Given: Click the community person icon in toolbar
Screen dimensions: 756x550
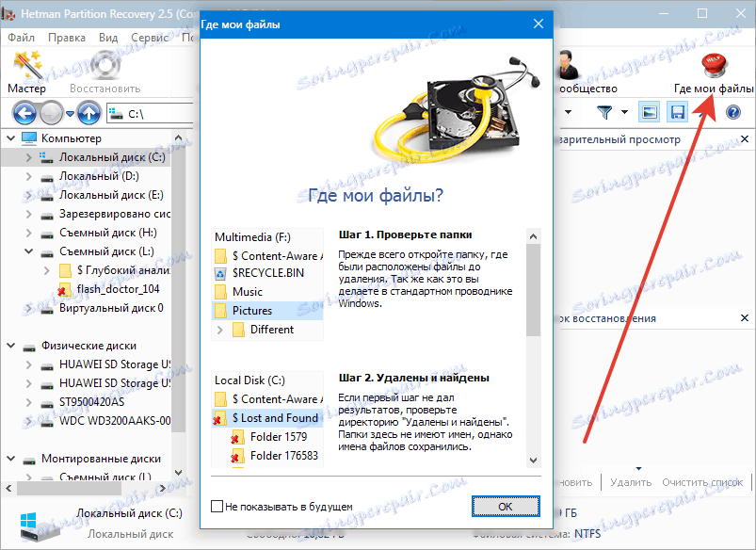Looking at the screenshot, I should pos(569,65).
